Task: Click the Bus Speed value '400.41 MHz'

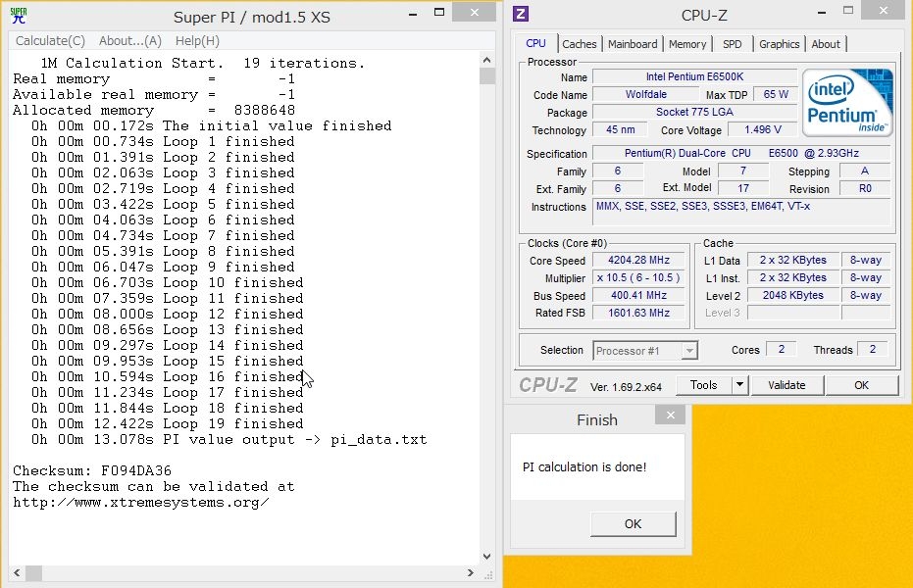Action: pos(638,295)
